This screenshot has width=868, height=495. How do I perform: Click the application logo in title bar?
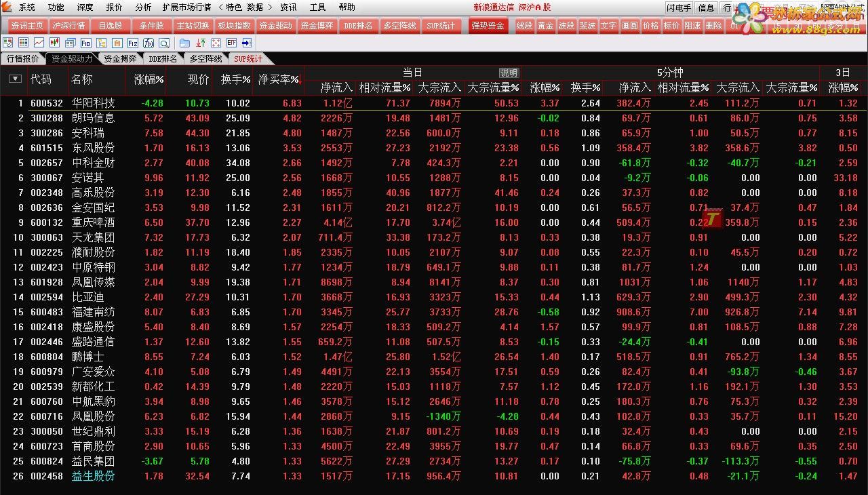[7, 7]
